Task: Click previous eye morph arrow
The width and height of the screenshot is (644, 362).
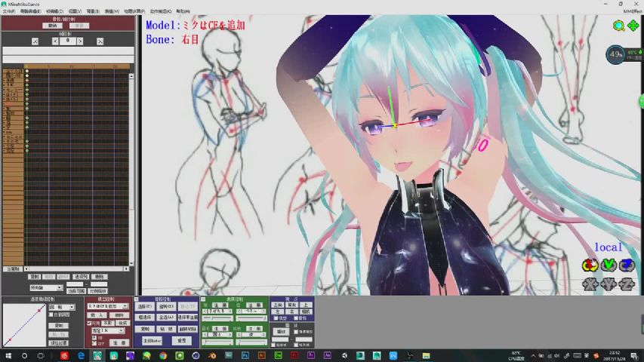Action: coord(205,311)
